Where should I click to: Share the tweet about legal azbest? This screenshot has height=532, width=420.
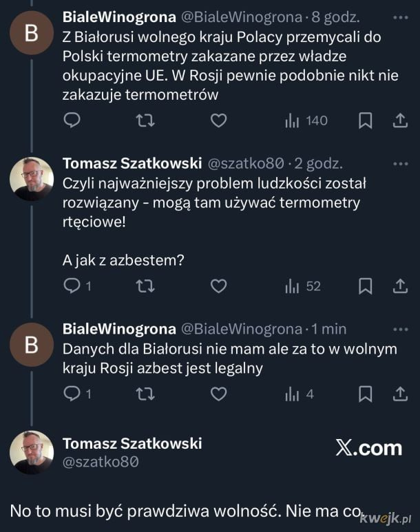point(400,394)
